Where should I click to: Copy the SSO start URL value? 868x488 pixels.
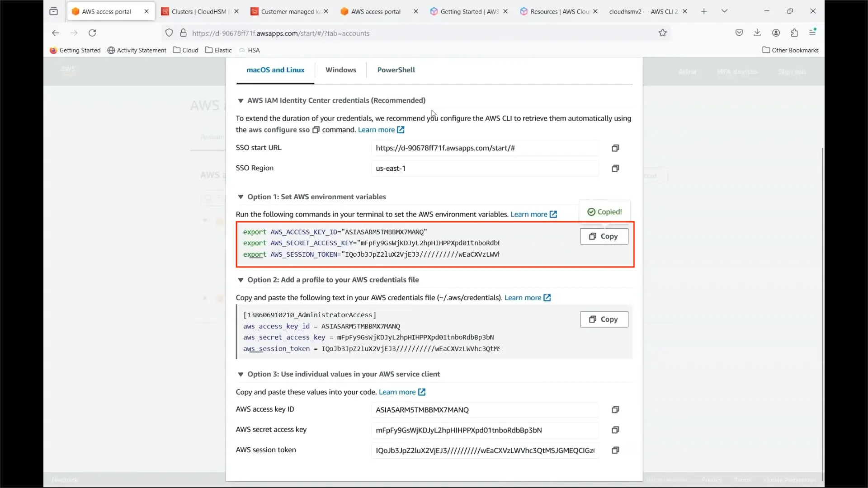coord(615,148)
